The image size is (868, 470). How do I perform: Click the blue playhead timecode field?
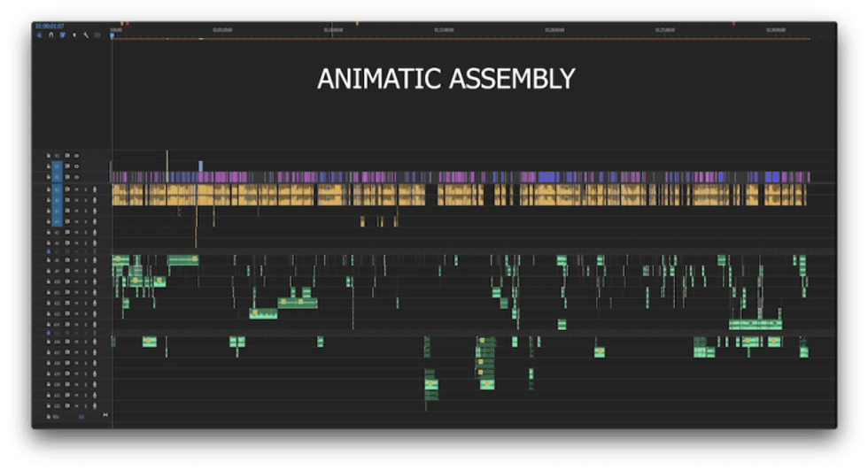point(50,26)
